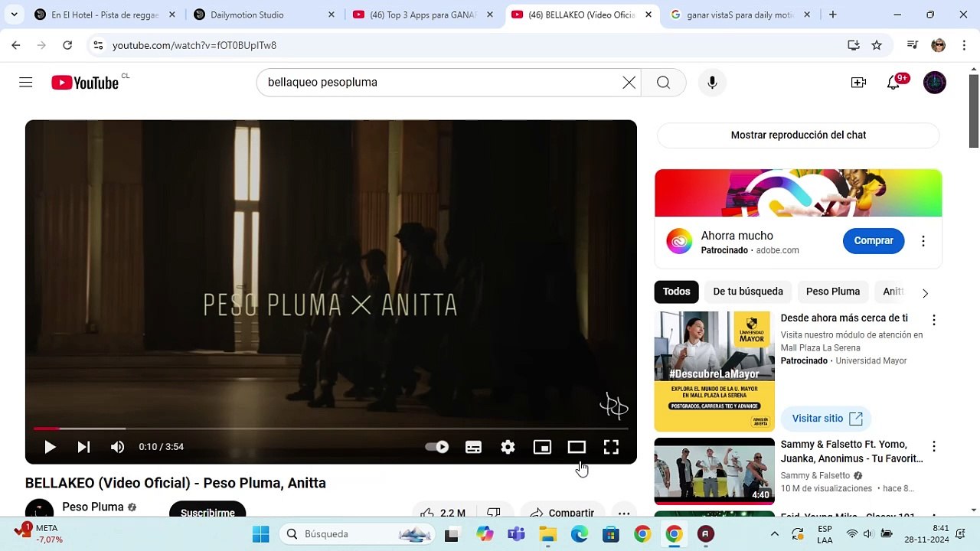Image resolution: width=980 pixels, height=551 pixels.
Task: Show hidden system tray icons
Action: point(774,534)
